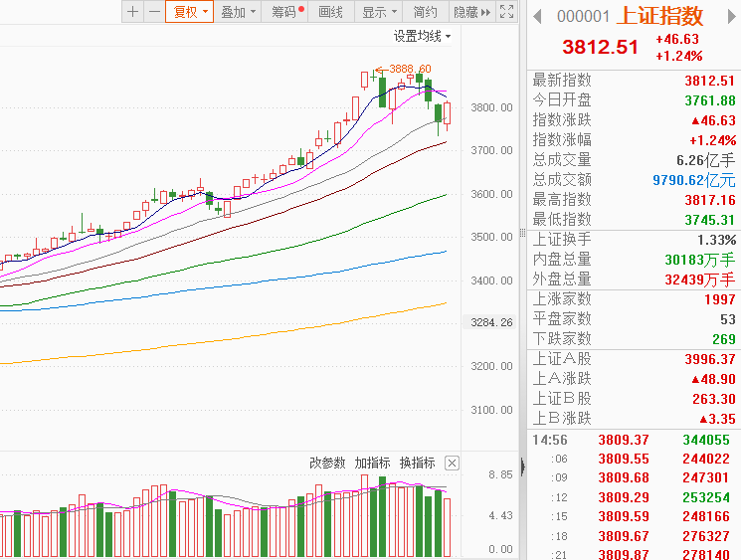
Task: Click the 3284.26 price axis label
Action: click(491, 322)
